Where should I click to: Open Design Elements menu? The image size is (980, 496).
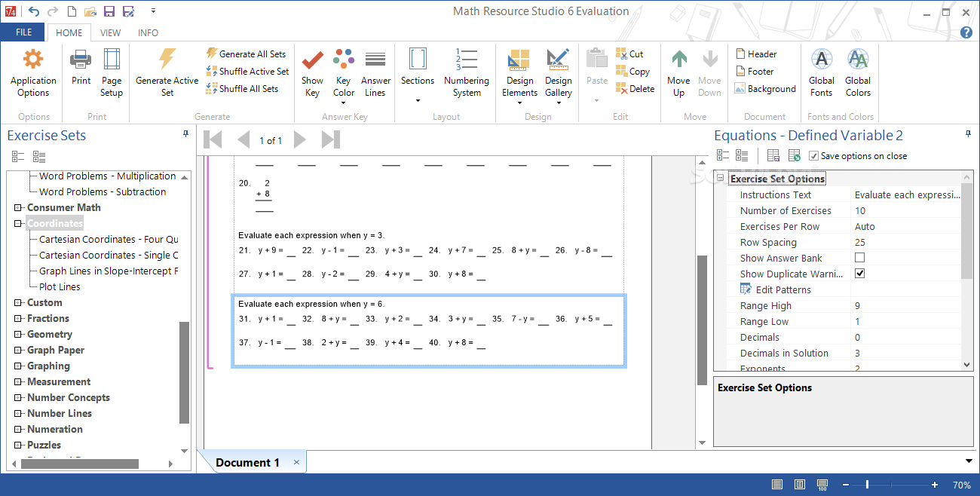(x=520, y=75)
